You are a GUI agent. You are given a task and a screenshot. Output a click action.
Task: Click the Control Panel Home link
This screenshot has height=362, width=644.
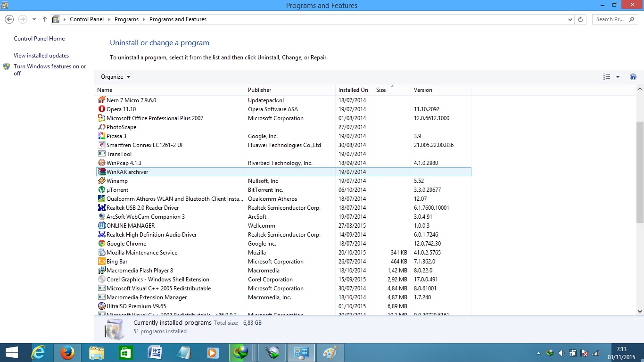39,39
